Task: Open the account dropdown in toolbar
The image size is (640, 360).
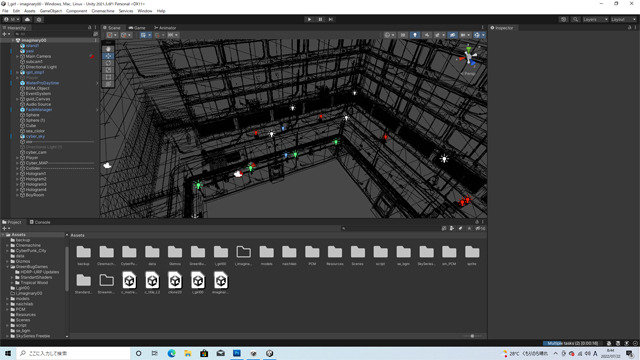Action: [11, 19]
